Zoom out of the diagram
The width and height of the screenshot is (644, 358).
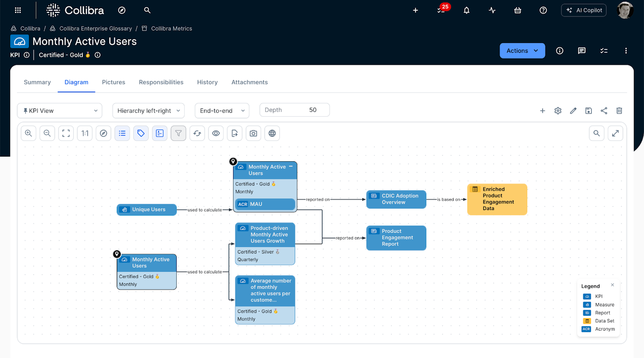(x=47, y=133)
